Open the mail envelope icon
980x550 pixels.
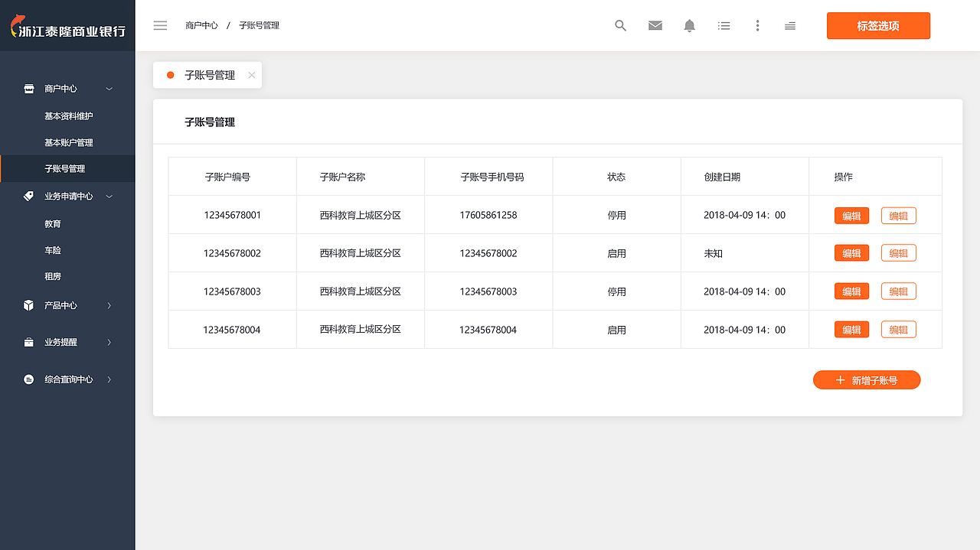coord(655,25)
